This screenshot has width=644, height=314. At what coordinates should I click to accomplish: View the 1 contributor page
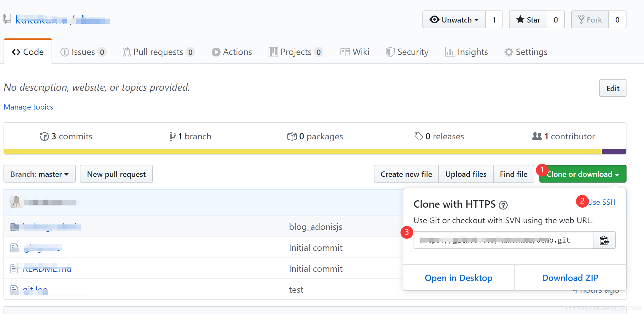pos(564,137)
